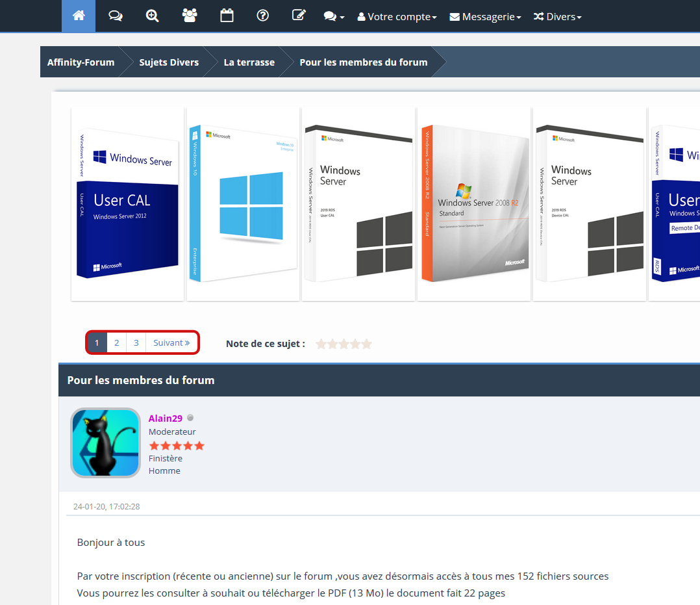Open Windows Server 2008 R2 Standard ad
The height and width of the screenshot is (605, 700).
474,204
